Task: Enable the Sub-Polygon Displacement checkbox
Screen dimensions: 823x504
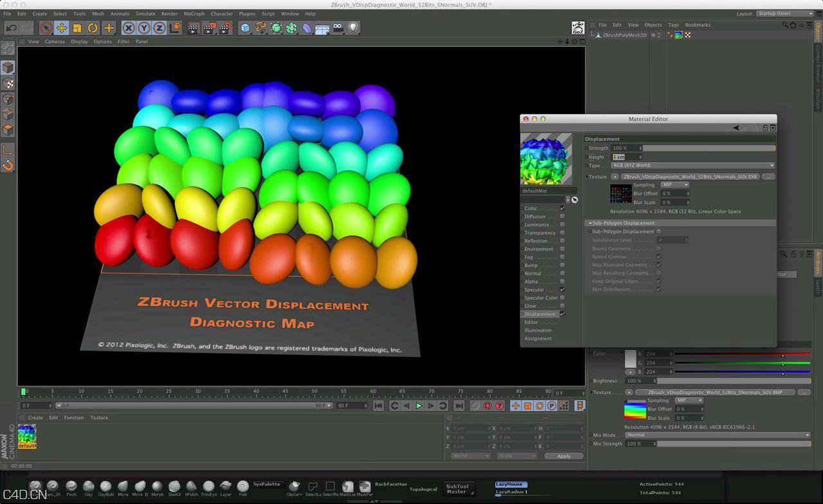Action: pyautogui.click(x=658, y=231)
